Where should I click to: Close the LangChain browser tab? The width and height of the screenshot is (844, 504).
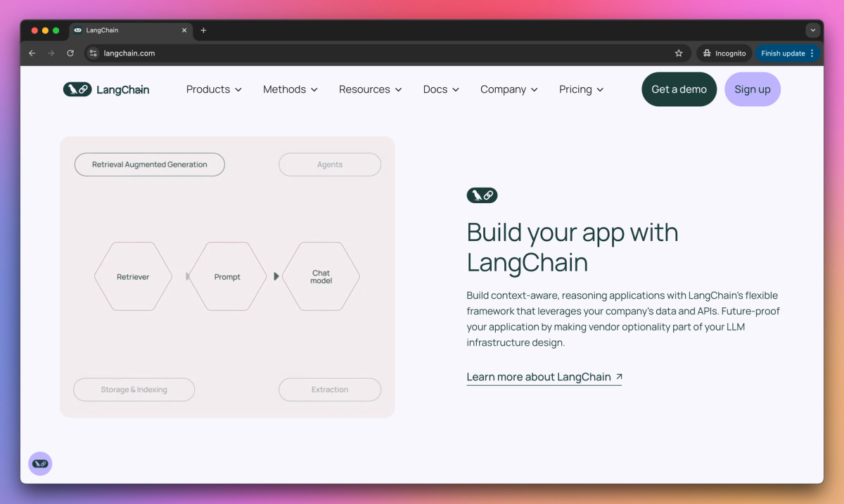(x=185, y=30)
